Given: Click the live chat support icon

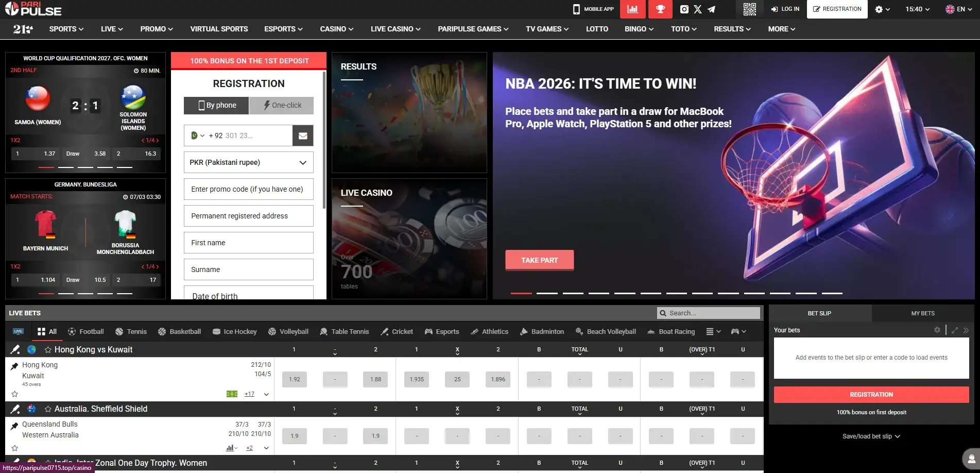Looking at the screenshot, I should [971, 459].
